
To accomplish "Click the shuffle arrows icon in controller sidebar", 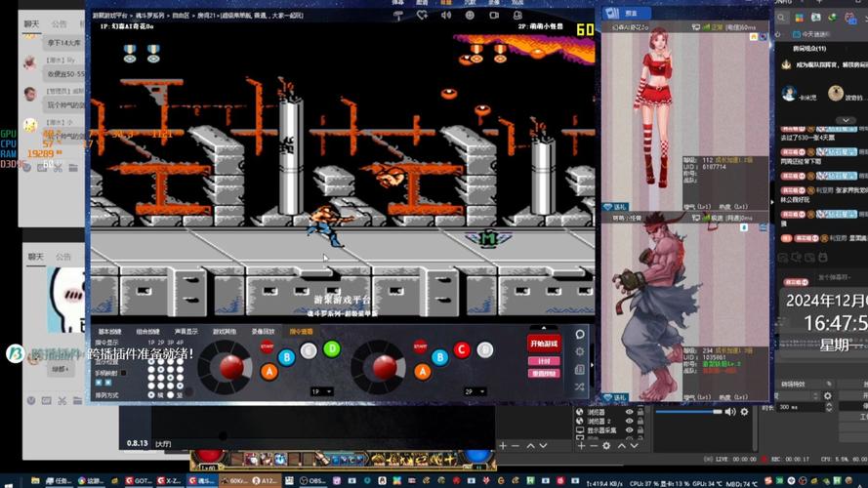I will coord(580,386).
